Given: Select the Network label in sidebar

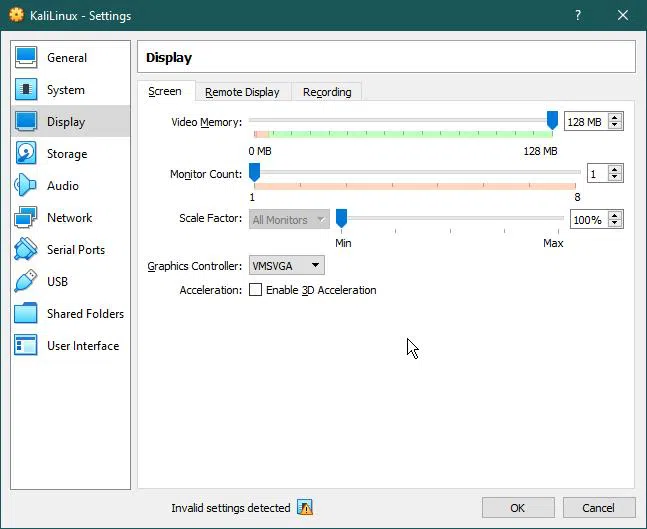Looking at the screenshot, I should pos(69,217).
